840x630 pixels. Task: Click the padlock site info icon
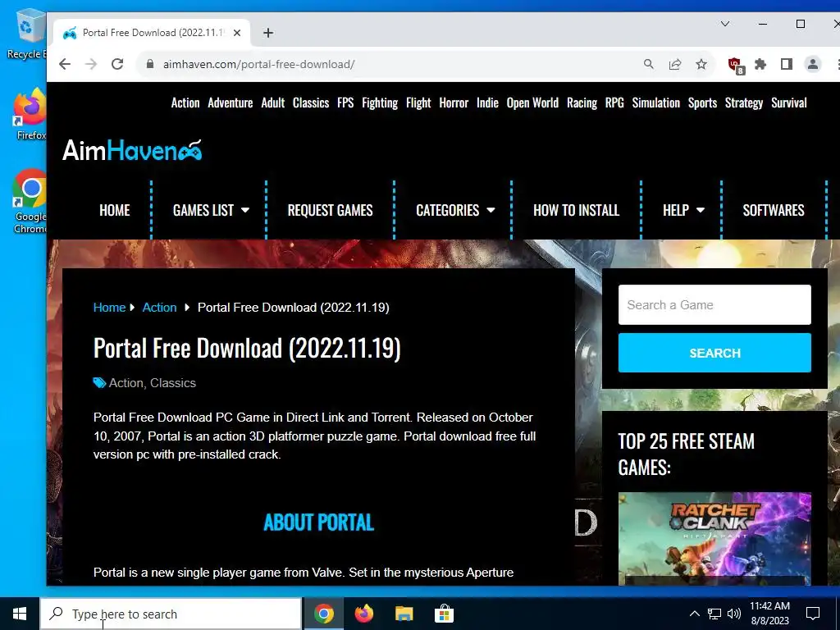[x=150, y=64]
